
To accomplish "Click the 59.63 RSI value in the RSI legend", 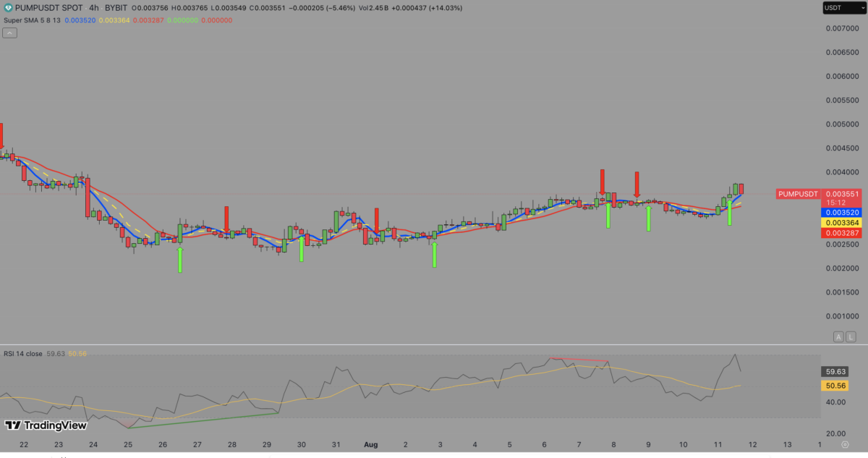I will click(x=56, y=354).
